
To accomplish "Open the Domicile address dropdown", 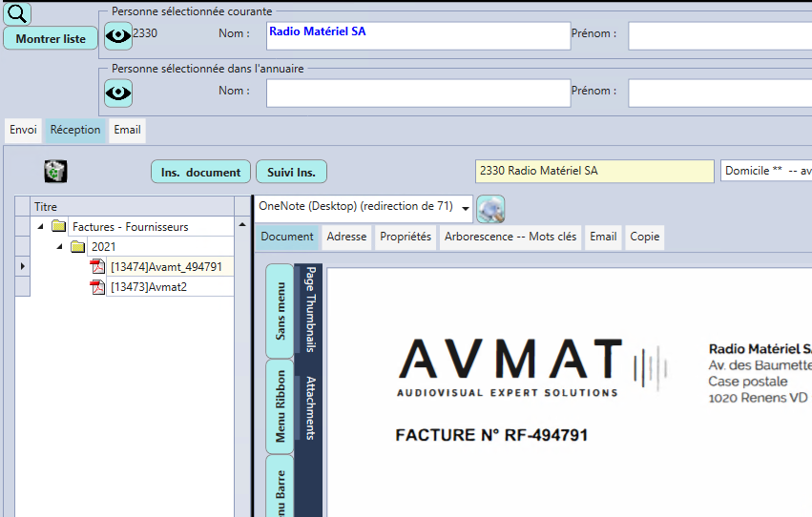I will pyautogui.click(x=766, y=171).
